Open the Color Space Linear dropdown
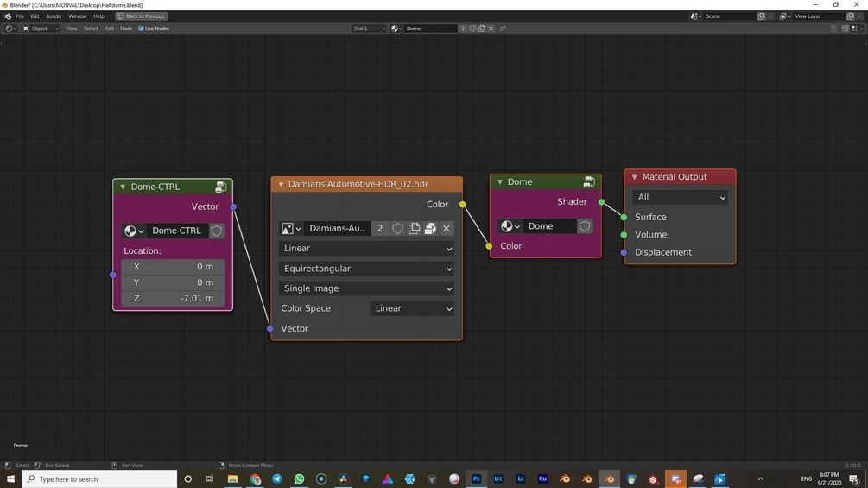 [412, 308]
